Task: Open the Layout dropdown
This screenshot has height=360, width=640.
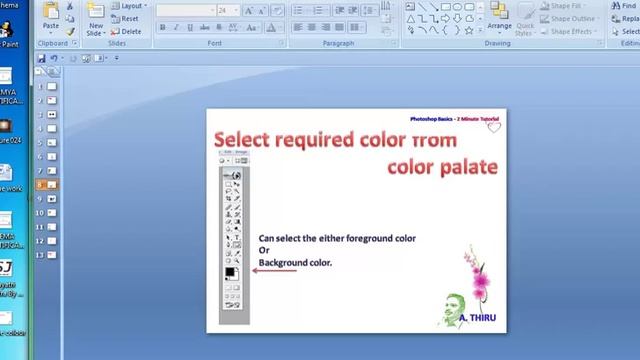Action: click(x=129, y=6)
